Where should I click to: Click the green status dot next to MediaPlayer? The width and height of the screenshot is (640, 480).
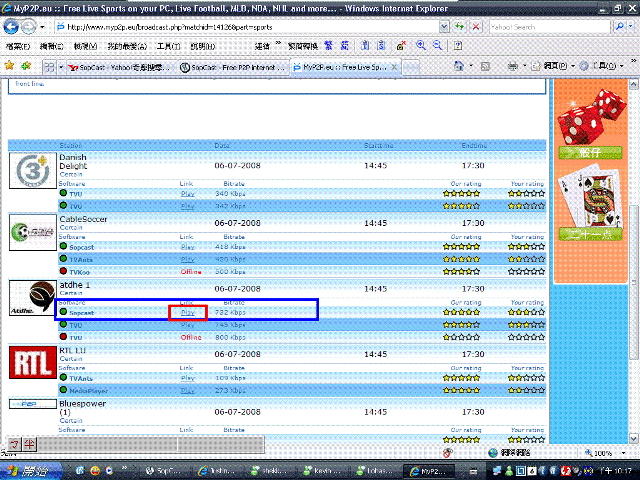pos(63,390)
